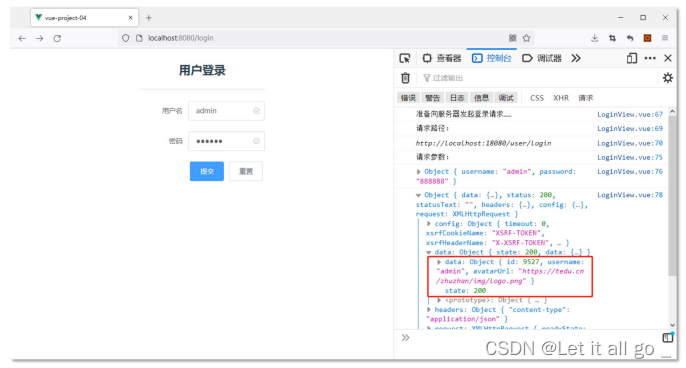Expand the username/password Object entry
Viewport: 686px width, 368px height.
(419, 172)
